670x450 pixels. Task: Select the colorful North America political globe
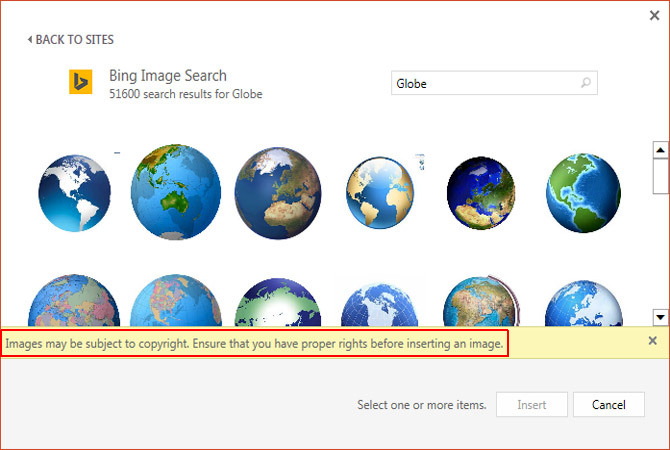[x=176, y=300]
